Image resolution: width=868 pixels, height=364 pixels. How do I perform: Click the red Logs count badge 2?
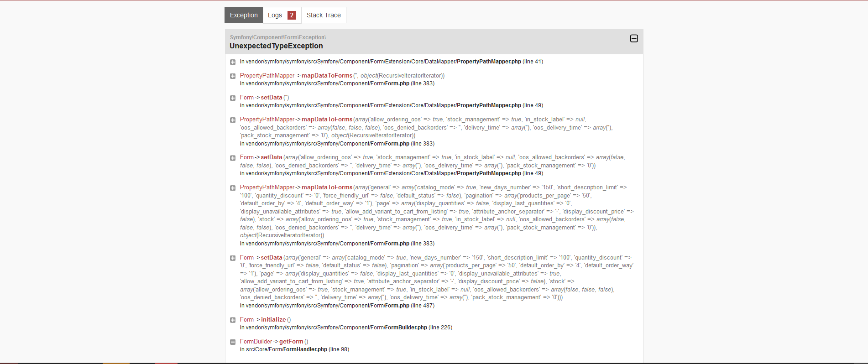[x=292, y=15]
